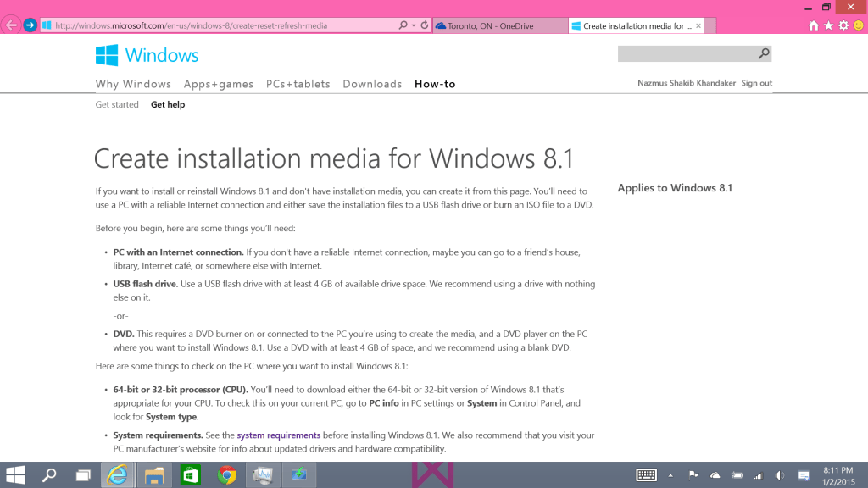The image size is (868, 488).
Task: Click the volume speaker tray icon
Action: pos(780,475)
